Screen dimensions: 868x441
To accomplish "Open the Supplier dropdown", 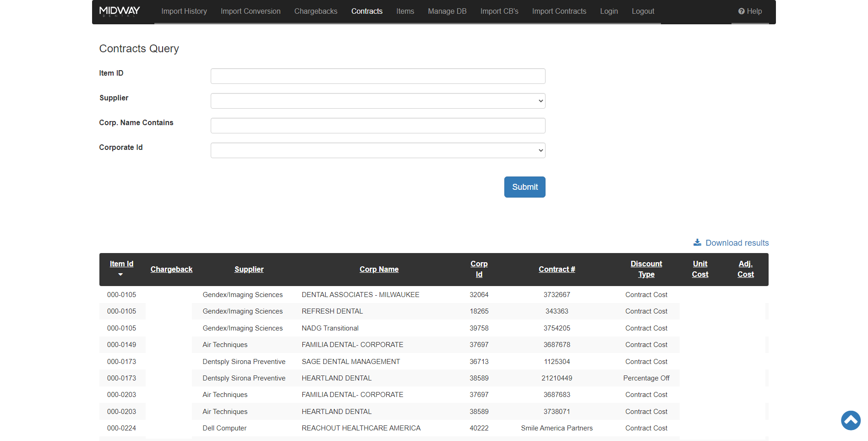I will 378,101.
